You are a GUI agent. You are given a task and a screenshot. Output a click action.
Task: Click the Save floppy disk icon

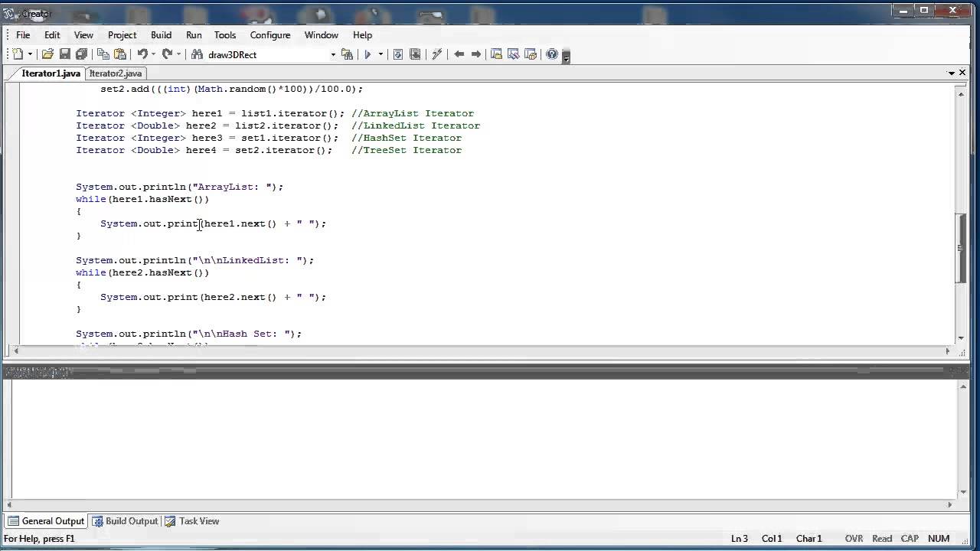[x=64, y=54]
